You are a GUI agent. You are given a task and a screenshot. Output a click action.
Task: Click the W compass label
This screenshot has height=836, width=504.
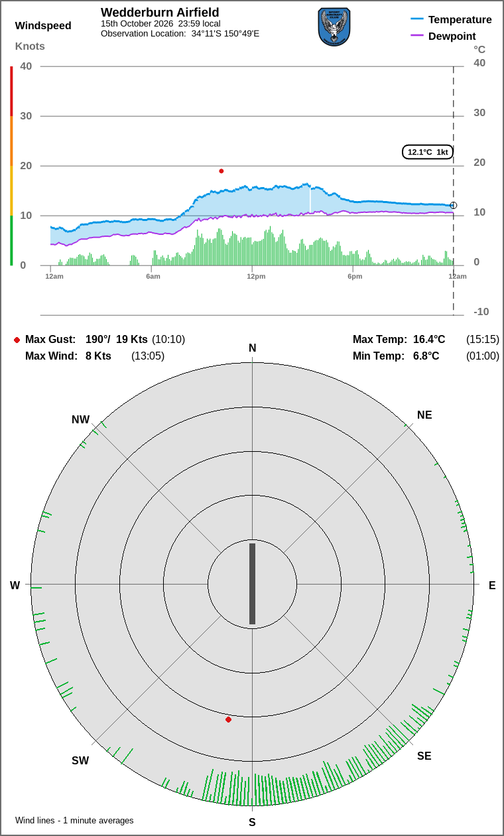[x=15, y=586]
